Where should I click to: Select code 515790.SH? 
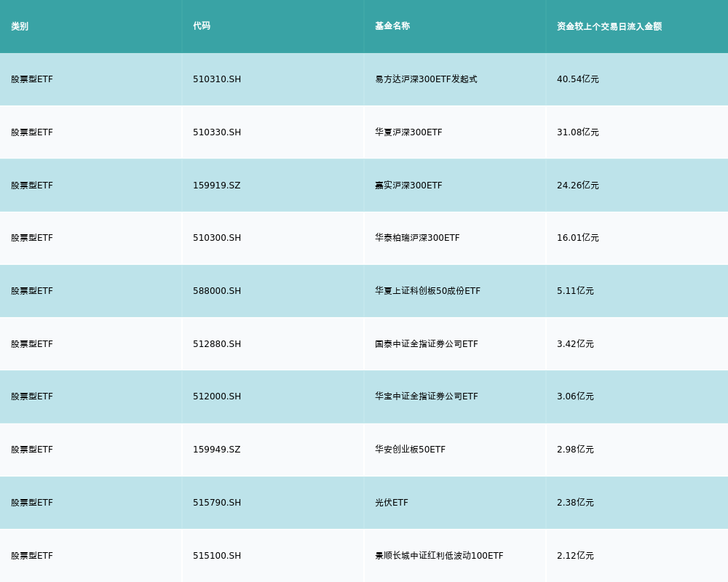pyautogui.click(x=217, y=503)
